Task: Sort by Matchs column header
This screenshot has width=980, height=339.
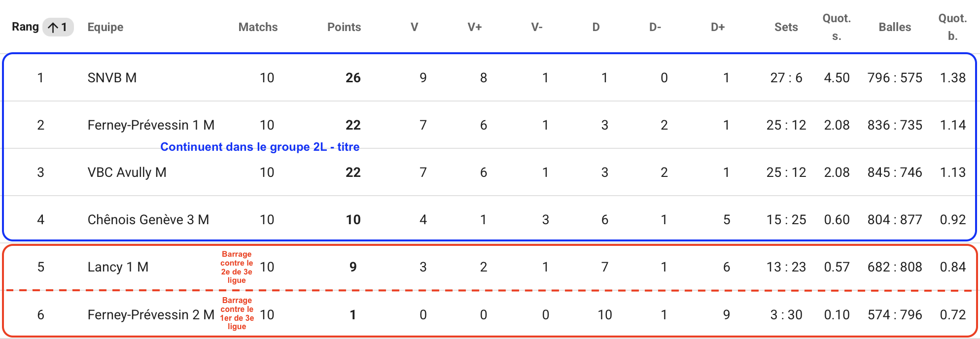Action: pos(258,27)
